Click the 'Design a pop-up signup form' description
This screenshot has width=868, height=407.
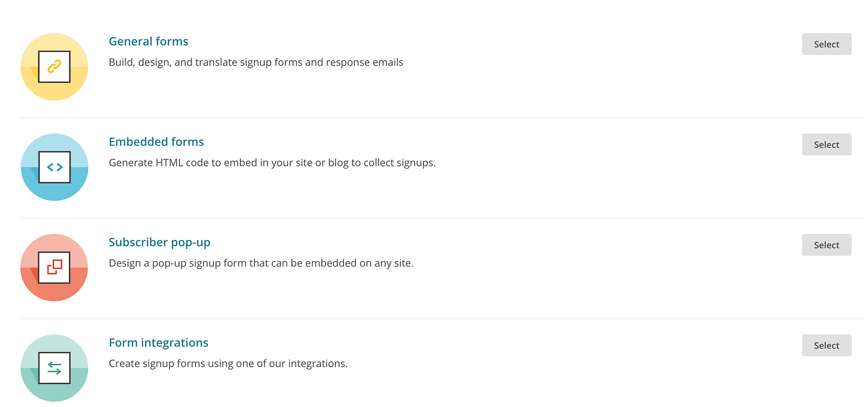260,263
